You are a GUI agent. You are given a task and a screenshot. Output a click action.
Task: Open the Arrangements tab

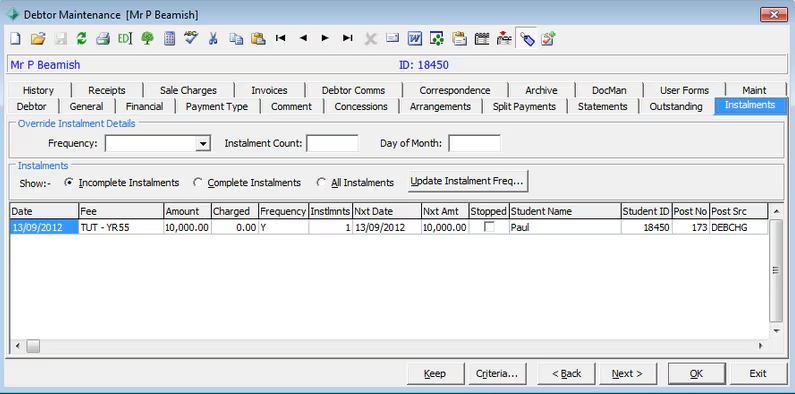(440, 106)
